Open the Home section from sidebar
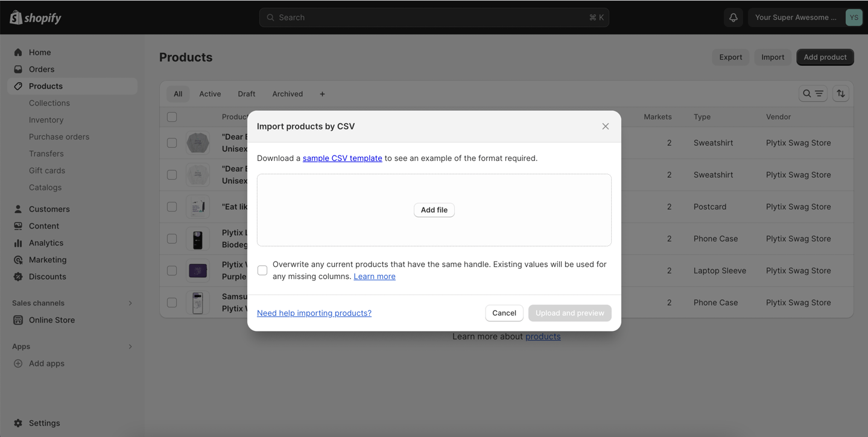 39,52
